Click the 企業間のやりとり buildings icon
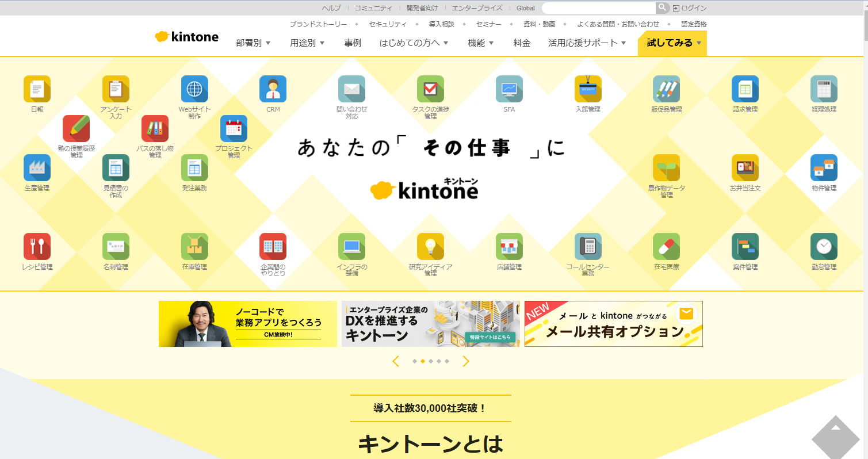The height and width of the screenshot is (459, 868). (x=273, y=247)
